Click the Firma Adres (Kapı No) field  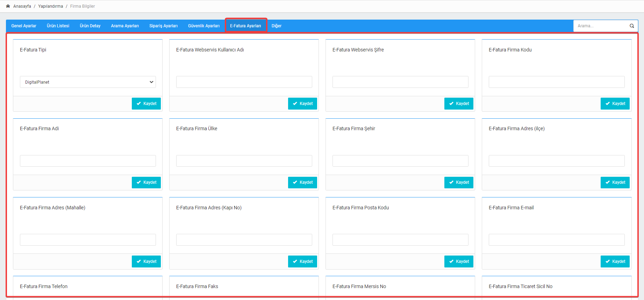click(244, 240)
